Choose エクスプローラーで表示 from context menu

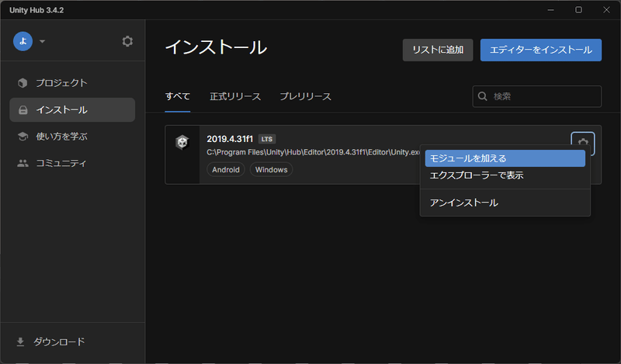tap(505, 175)
